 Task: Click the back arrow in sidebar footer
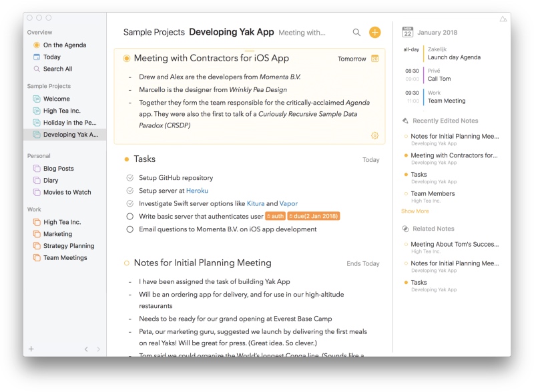(85, 349)
